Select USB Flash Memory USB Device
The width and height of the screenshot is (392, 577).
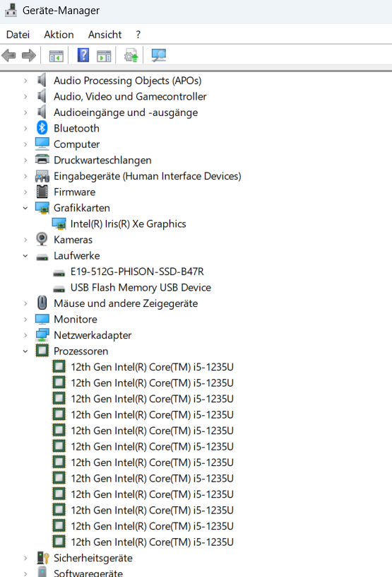[x=141, y=287]
